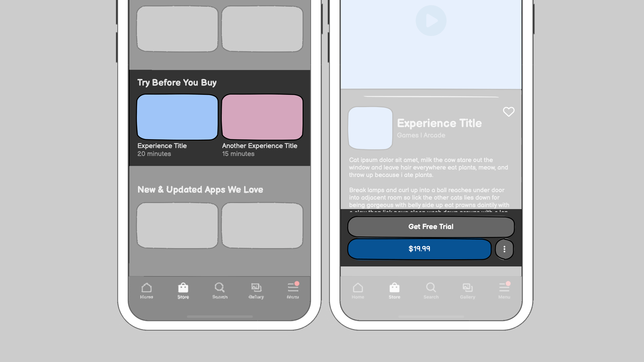Tap the more options ellipsis button

pos(504,249)
